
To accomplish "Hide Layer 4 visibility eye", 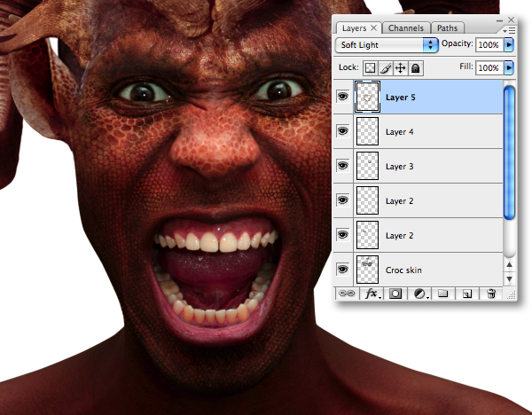I will (x=342, y=131).
